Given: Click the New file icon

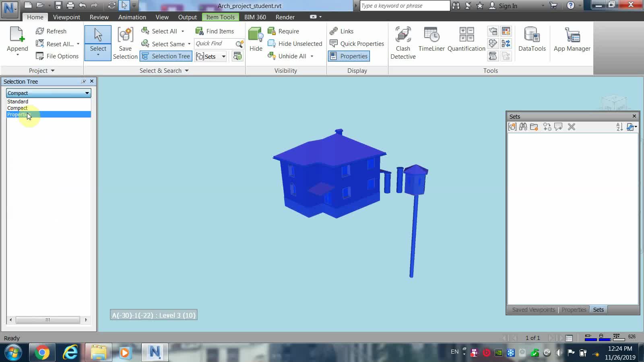Looking at the screenshot, I should pos(28,5).
